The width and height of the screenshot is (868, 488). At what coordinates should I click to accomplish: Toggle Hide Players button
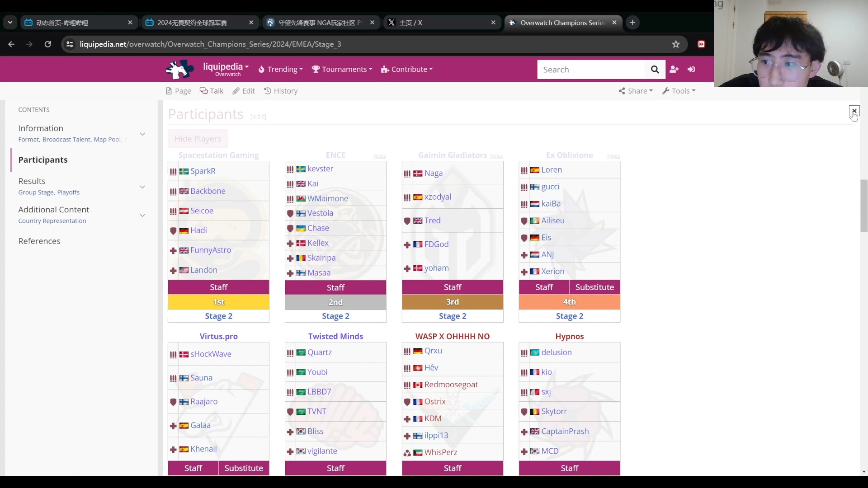point(198,139)
